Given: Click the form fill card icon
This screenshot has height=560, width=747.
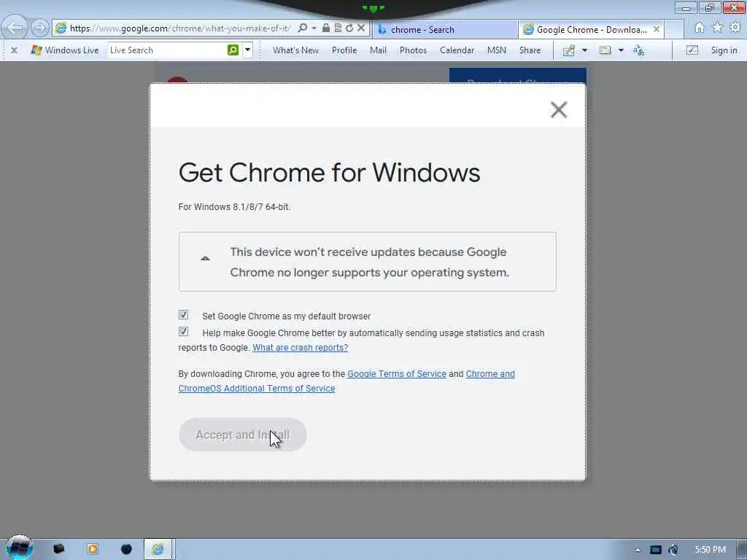Looking at the screenshot, I should [605, 50].
